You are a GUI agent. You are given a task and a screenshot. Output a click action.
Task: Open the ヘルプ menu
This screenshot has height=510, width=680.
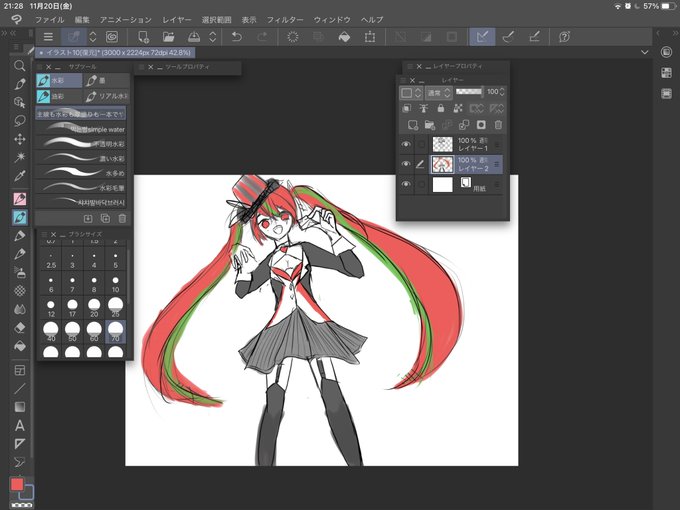(x=372, y=20)
